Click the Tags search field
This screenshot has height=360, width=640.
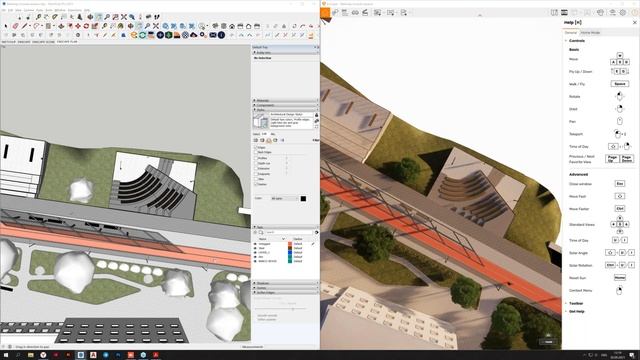[x=289, y=233]
